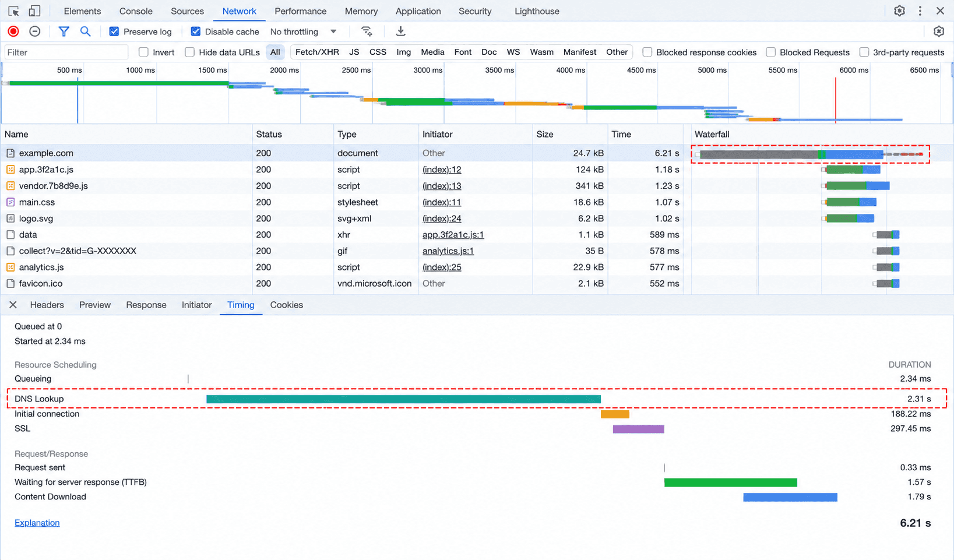Export HAR file with download icon
Image resolution: width=954 pixels, height=560 pixels.
[x=400, y=31]
